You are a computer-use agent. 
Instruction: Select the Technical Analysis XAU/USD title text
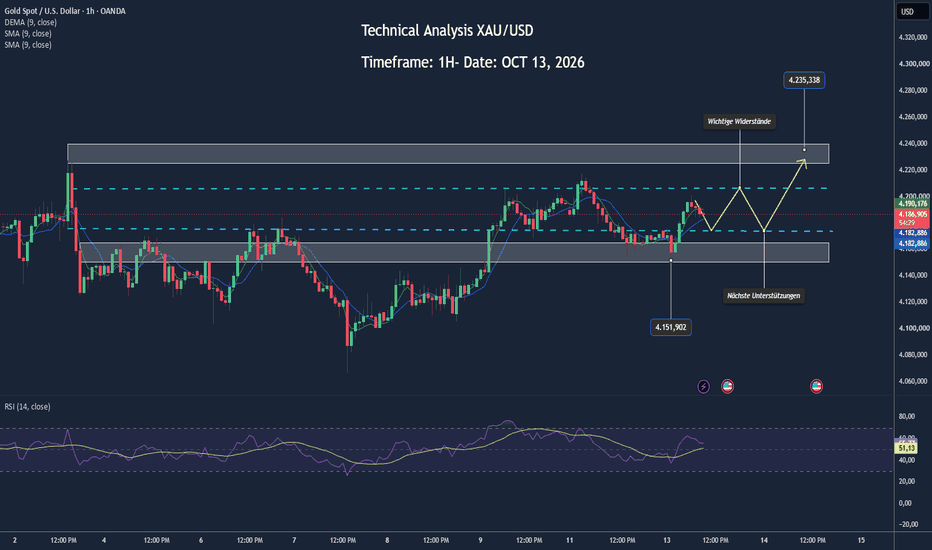[x=447, y=31]
